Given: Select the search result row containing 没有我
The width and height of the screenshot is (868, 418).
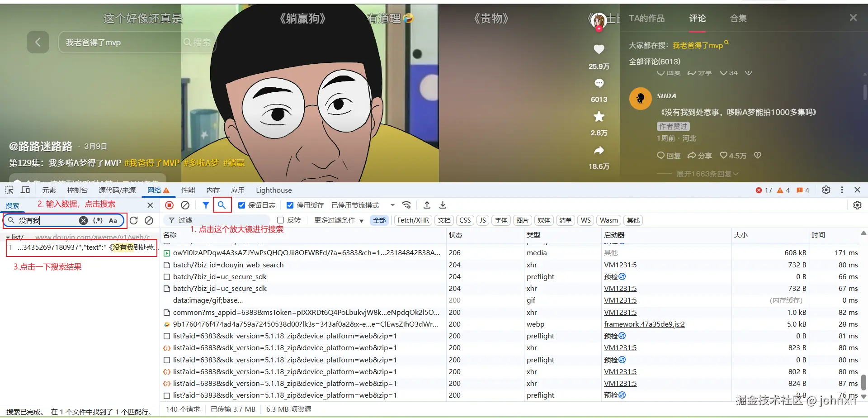Looking at the screenshot, I should coord(82,247).
